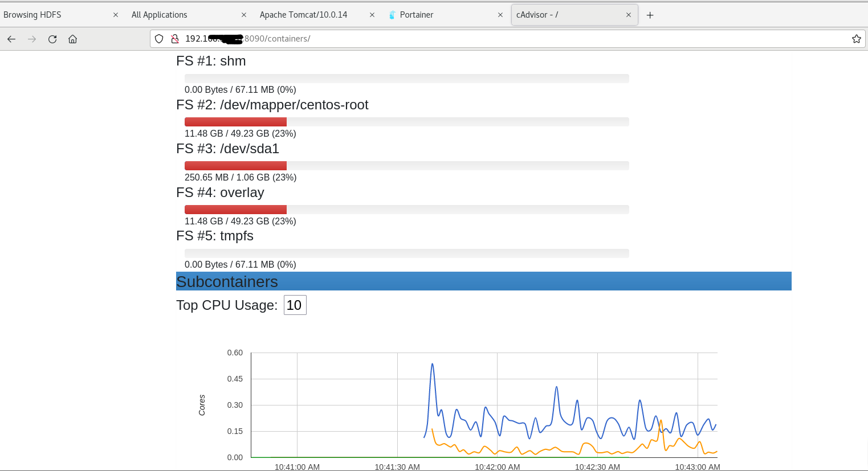Close the Apache Tomcat tab
The height and width of the screenshot is (471, 868).
(x=372, y=15)
